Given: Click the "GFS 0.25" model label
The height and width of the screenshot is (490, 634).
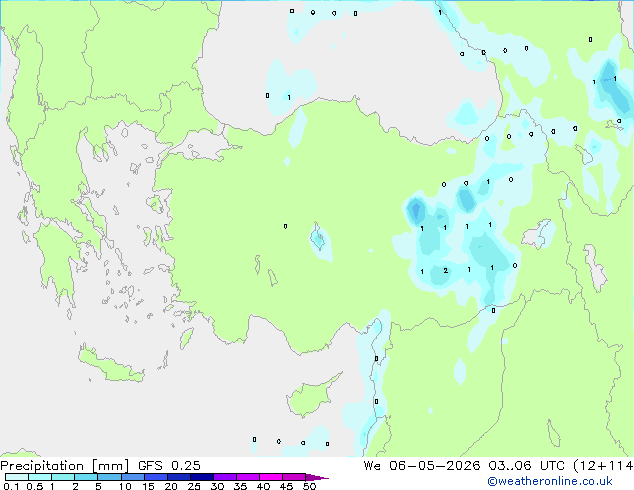Looking at the screenshot, I should (169, 466).
